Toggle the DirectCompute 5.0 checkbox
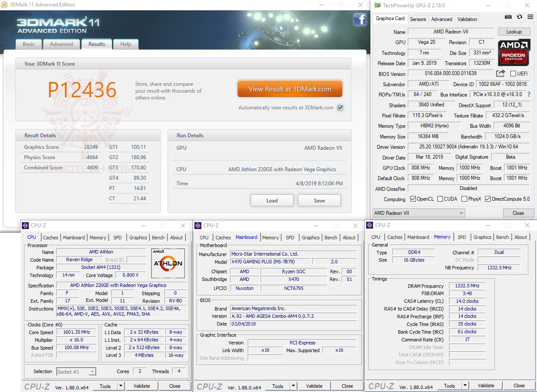Viewport: 537px width, 392px height. 488,199
